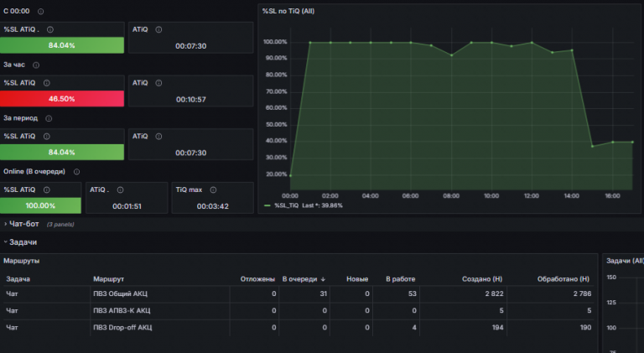Click info icon on %SL ATiQ panel under За период
The image size is (644, 353).
point(47,137)
